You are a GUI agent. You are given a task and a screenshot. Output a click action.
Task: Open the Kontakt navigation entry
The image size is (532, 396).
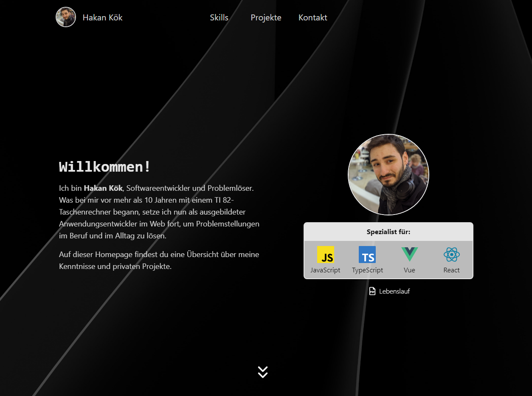click(312, 17)
